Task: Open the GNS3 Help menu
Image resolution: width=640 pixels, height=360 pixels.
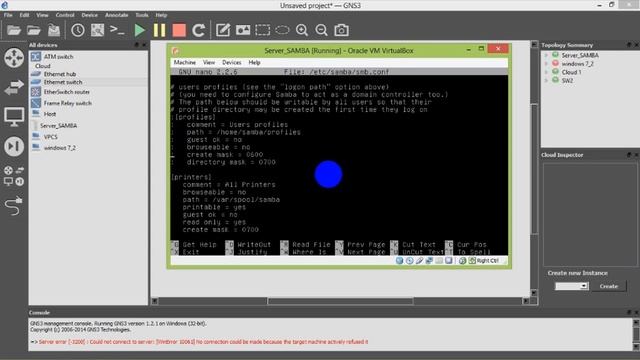Action: [161, 15]
